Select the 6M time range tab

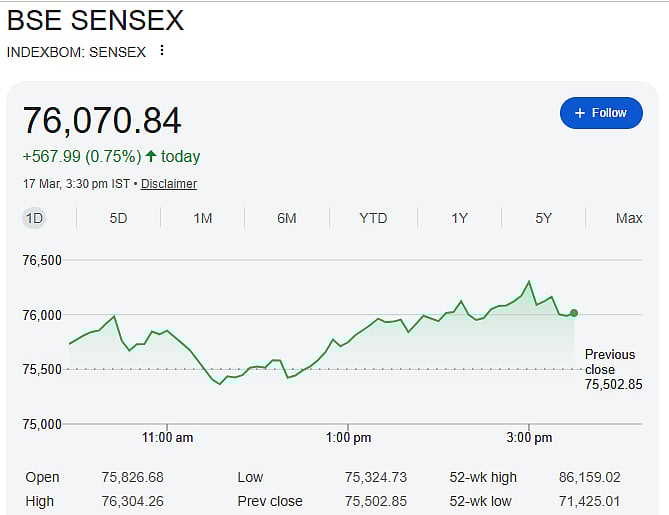point(286,218)
